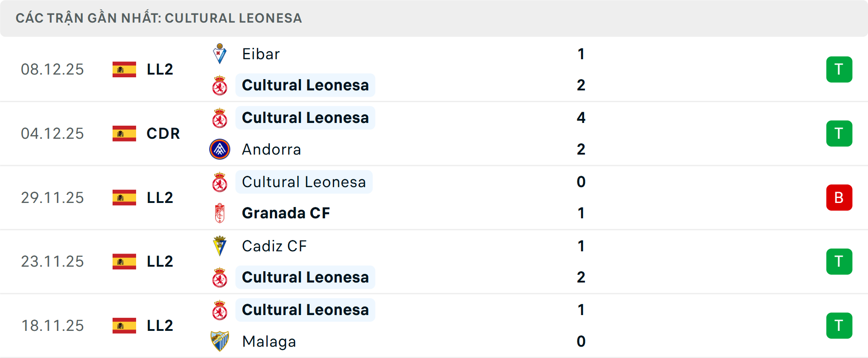Click the Andorra club logo
868x358 pixels.
(x=220, y=149)
